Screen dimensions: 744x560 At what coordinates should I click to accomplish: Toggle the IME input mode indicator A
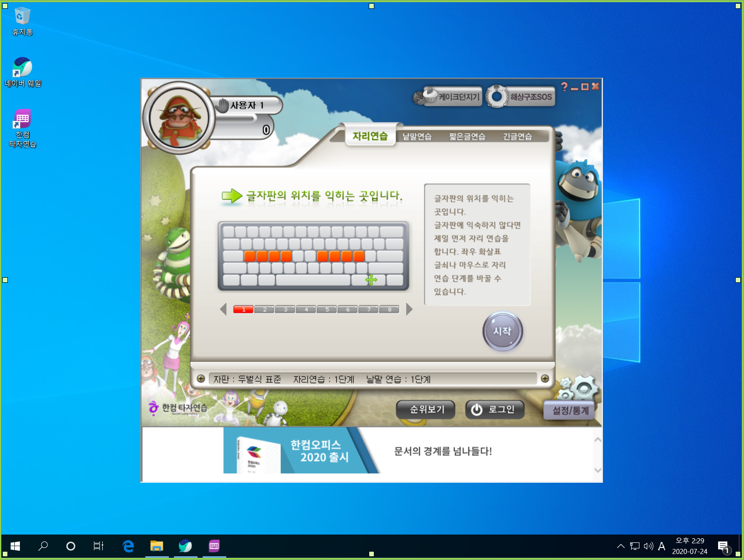(662, 546)
